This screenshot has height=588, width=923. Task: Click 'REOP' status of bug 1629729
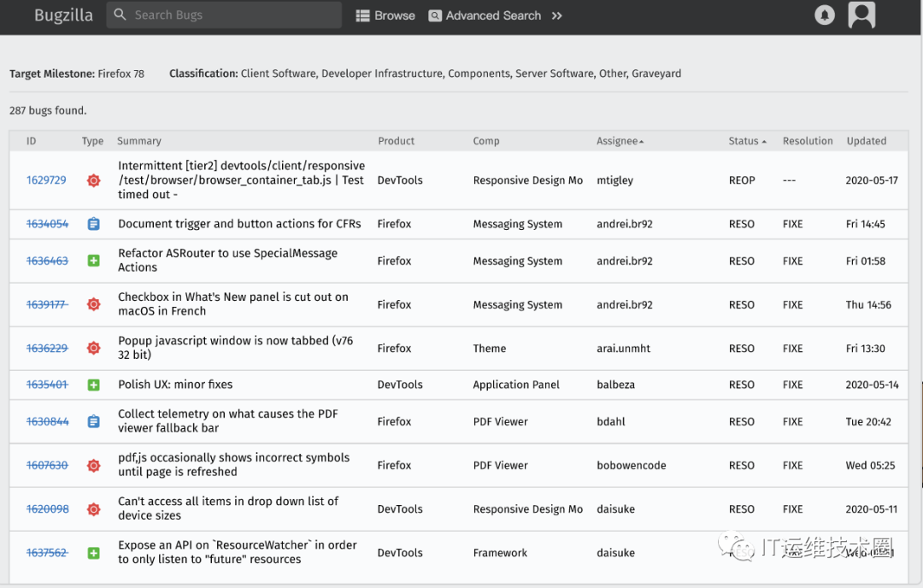click(742, 180)
